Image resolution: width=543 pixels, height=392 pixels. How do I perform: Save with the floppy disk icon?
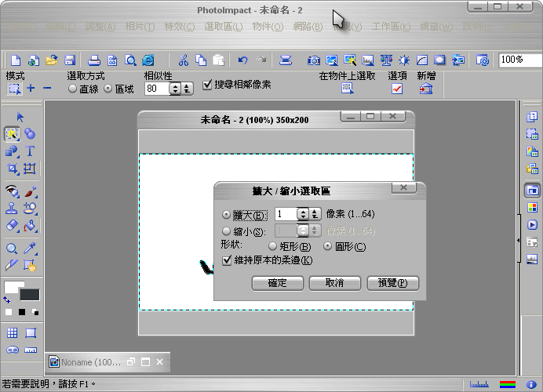[70, 60]
